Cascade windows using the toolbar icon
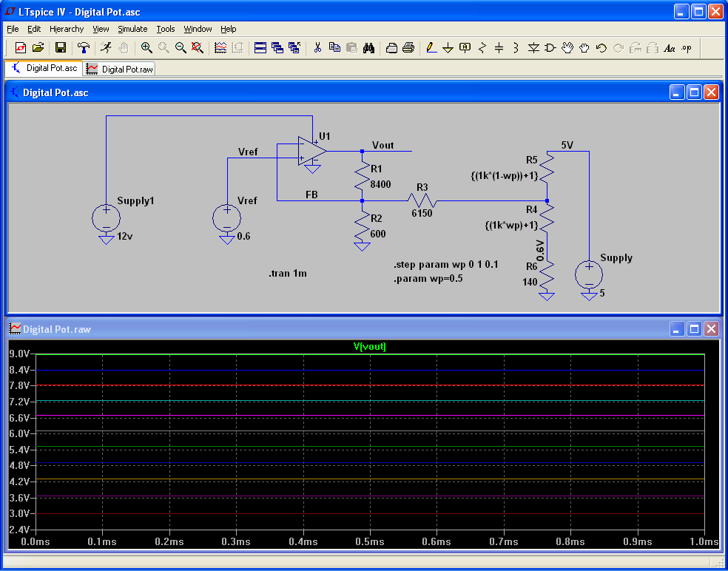 pyautogui.click(x=277, y=47)
